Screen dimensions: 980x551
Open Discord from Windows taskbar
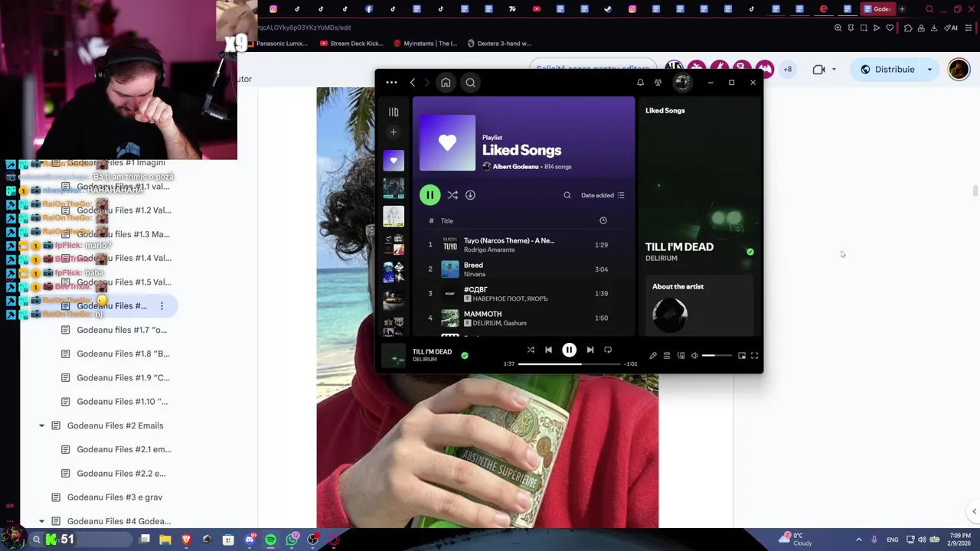point(250,540)
